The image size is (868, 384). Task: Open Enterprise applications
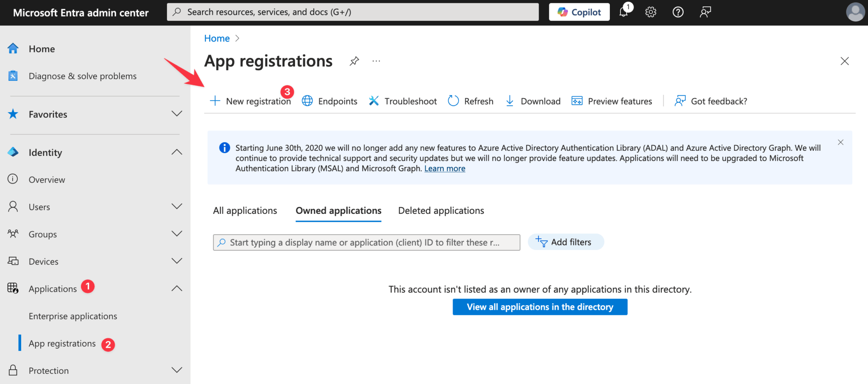(73, 316)
